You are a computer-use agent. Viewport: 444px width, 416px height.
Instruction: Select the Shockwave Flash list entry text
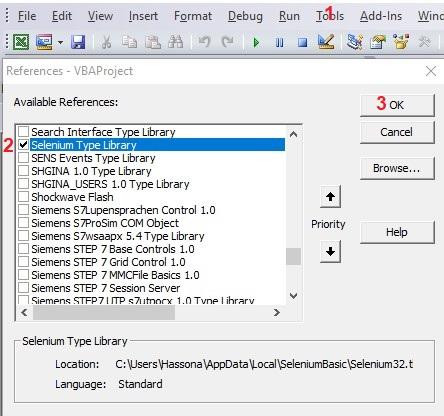pyautogui.click(x=72, y=197)
